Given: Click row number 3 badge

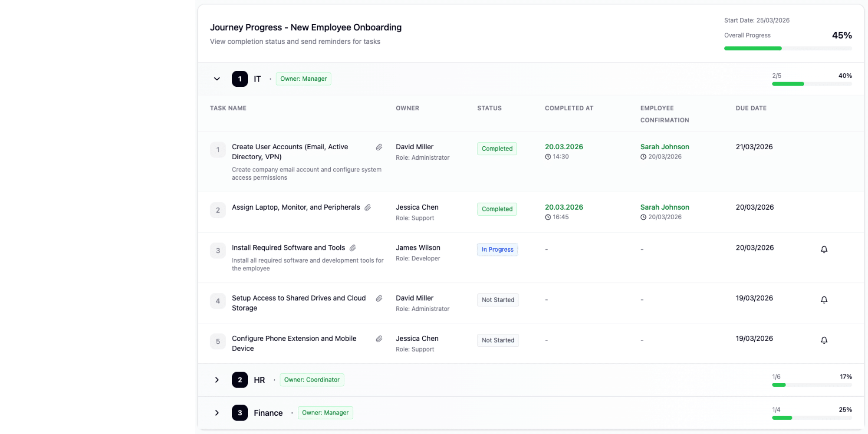Looking at the screenshot, I should (x=218, y=250).
